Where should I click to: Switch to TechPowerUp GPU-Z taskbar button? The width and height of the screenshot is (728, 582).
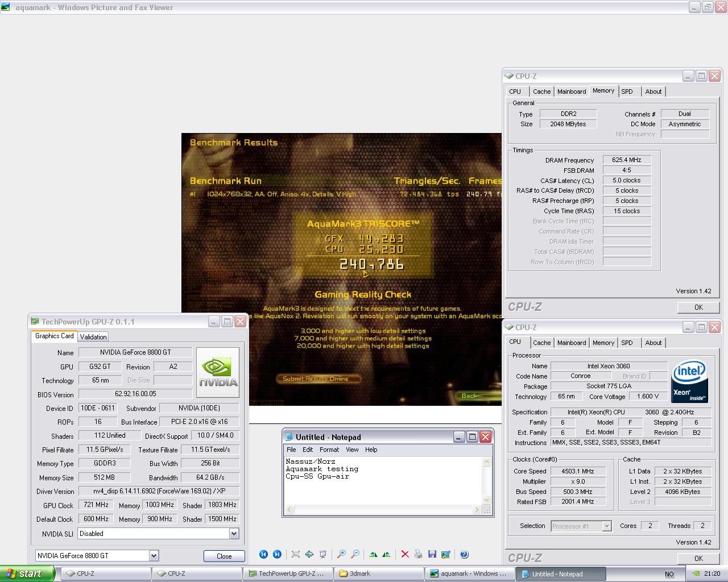coord(288,573)
